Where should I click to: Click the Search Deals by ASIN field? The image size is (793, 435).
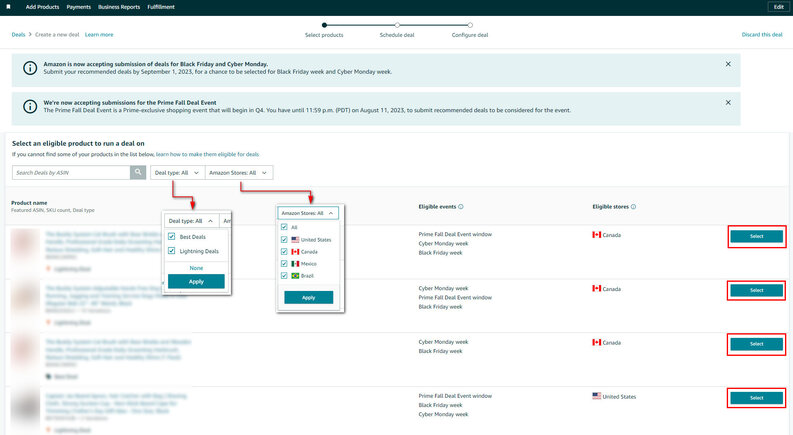point(71,172)
